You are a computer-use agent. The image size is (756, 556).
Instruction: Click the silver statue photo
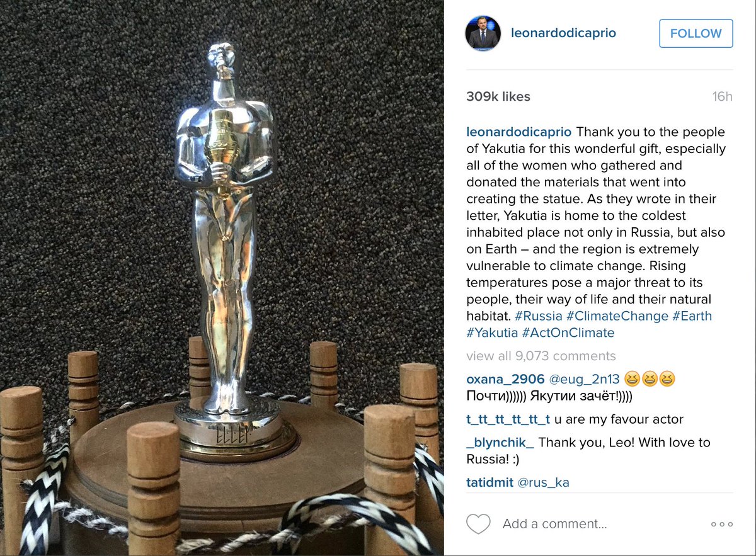pyautogui.click(x=222, y=278)
